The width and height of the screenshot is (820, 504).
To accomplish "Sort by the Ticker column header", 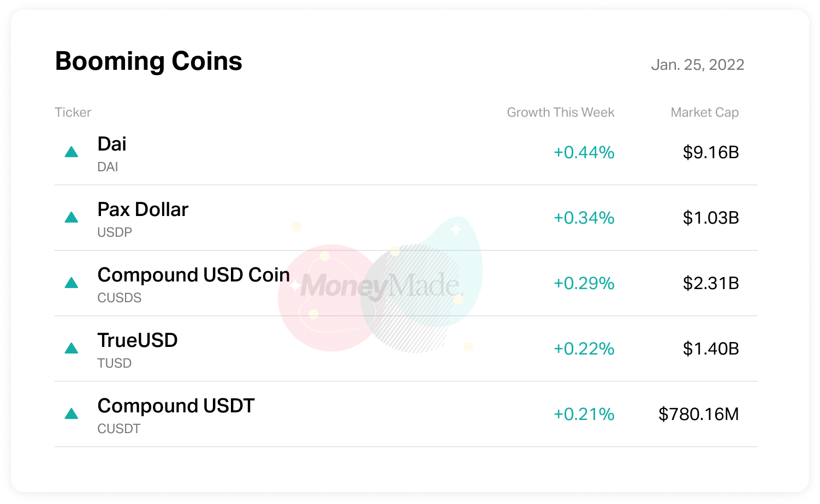I will click(73, 112).
